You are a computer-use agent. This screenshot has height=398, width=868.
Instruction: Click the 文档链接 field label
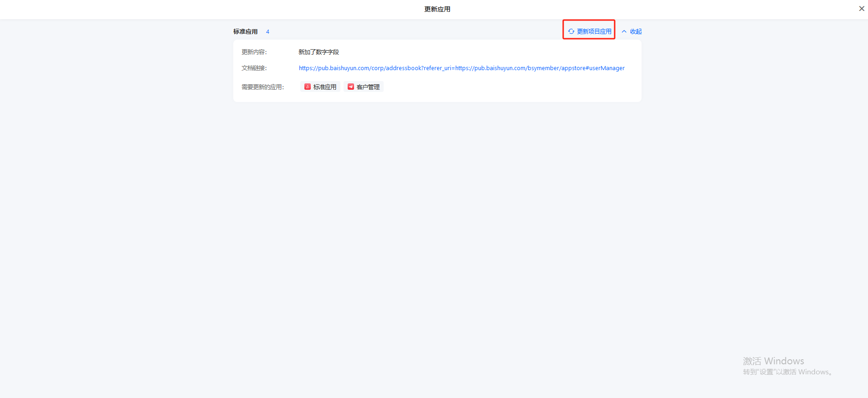coord(254,68)
